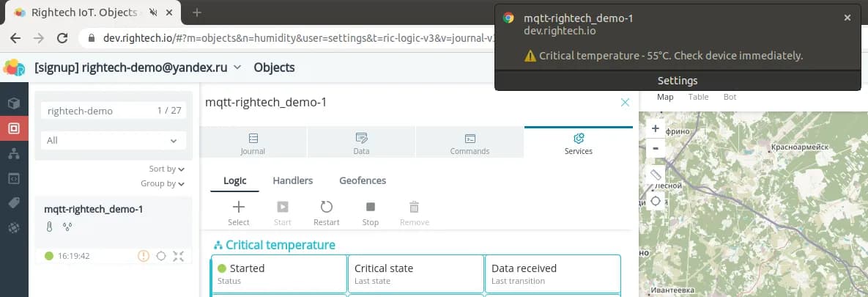
Task: Restart the Critical temperature logic
Action: tap(326, 213)
